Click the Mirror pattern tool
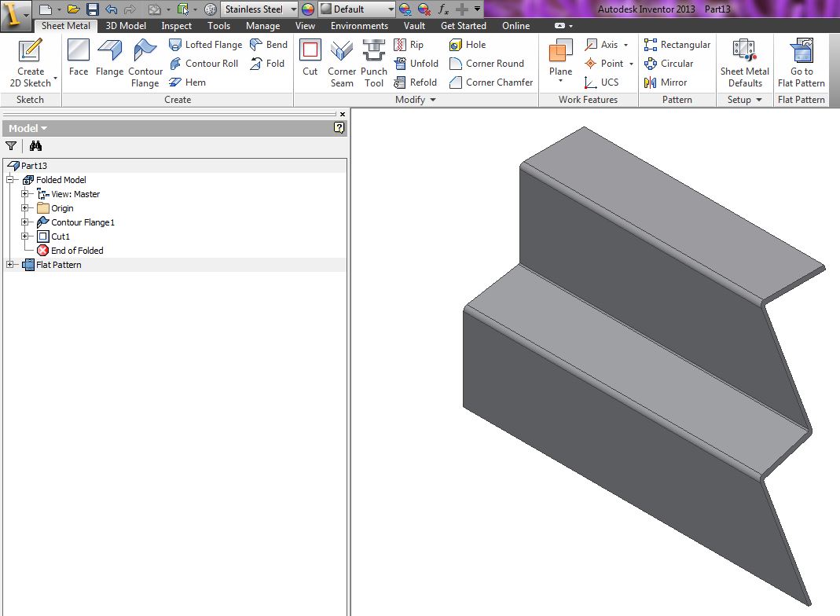The width and height of the screenshot is (840, 616). (x=666, y=82)
